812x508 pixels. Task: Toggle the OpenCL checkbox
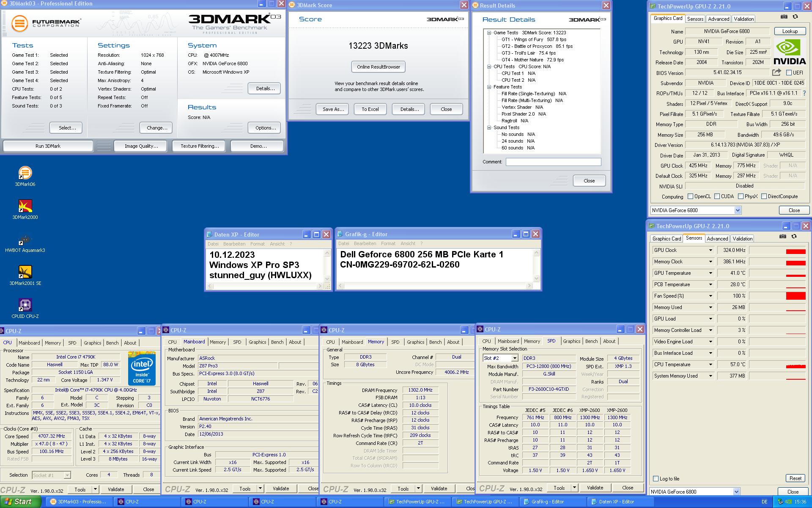690,196
